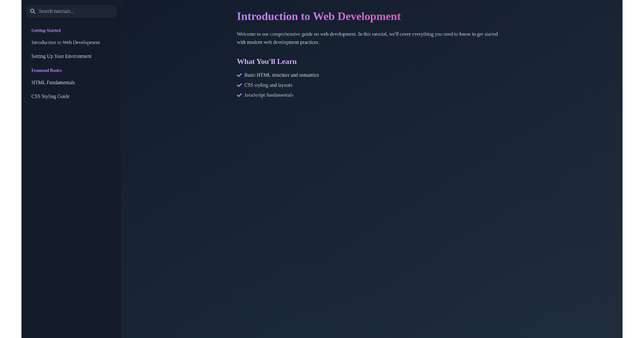The height and width of the screenshot is (338, 644).
Task: Open the CSS Styling Guide page
Action: tap(50, 96)
